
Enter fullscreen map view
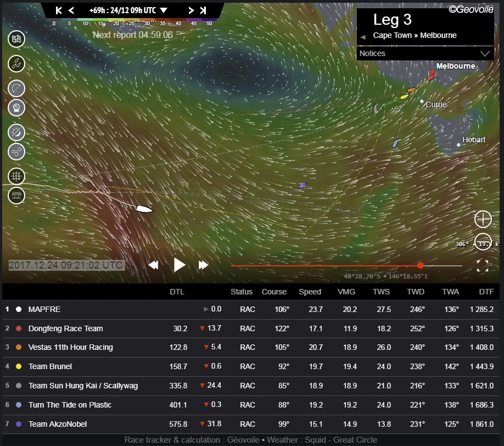click(483, 266)
